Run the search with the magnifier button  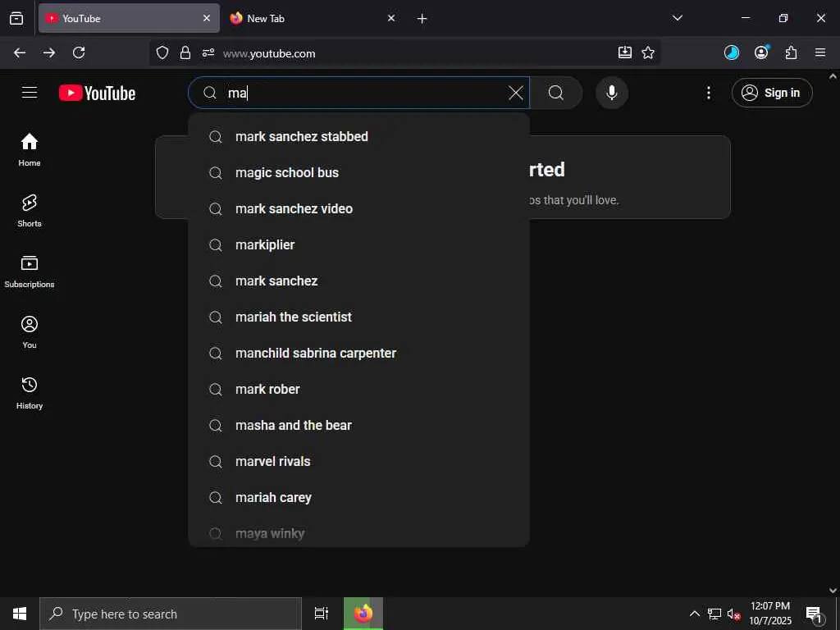point(556,93)
